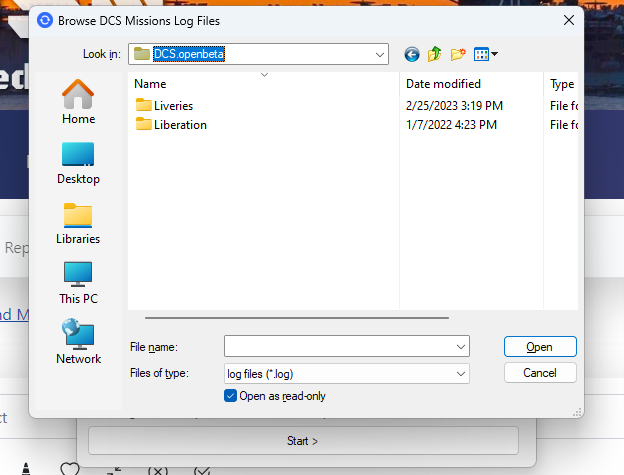Go up one folder level
The height and width of the screenshot is (475, 624).
(435, 54)
